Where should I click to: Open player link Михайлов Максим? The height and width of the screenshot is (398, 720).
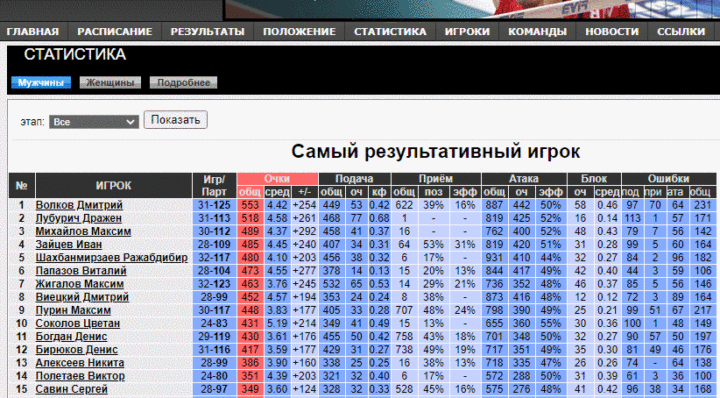[83, 231]
